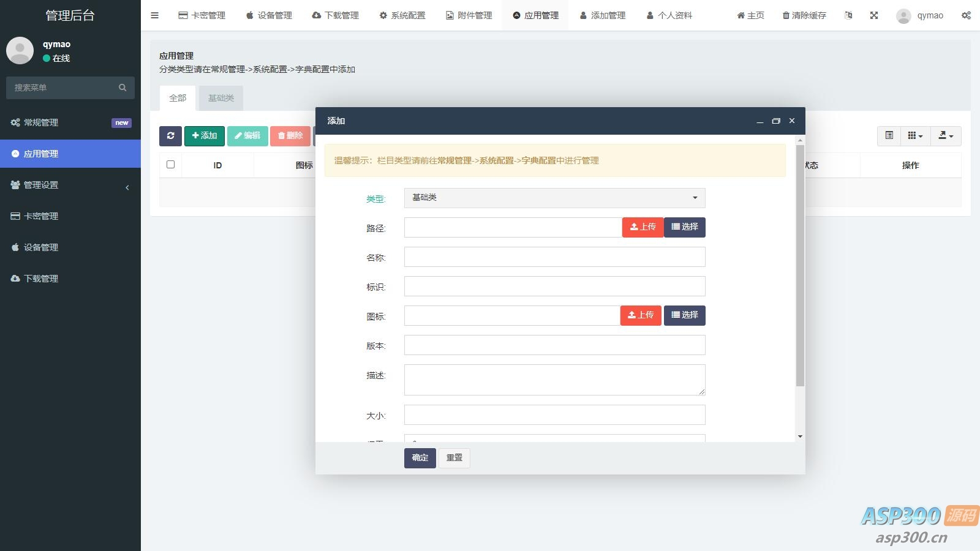Open the 类型 dropdown showing 基础类
Screen dimensions: 980x551
coord(554,198)
